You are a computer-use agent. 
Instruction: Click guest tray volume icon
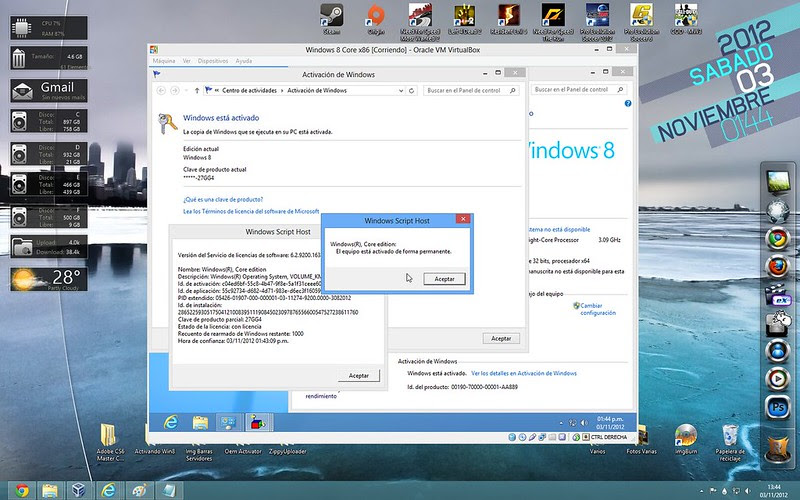click(x=584, y=423)
